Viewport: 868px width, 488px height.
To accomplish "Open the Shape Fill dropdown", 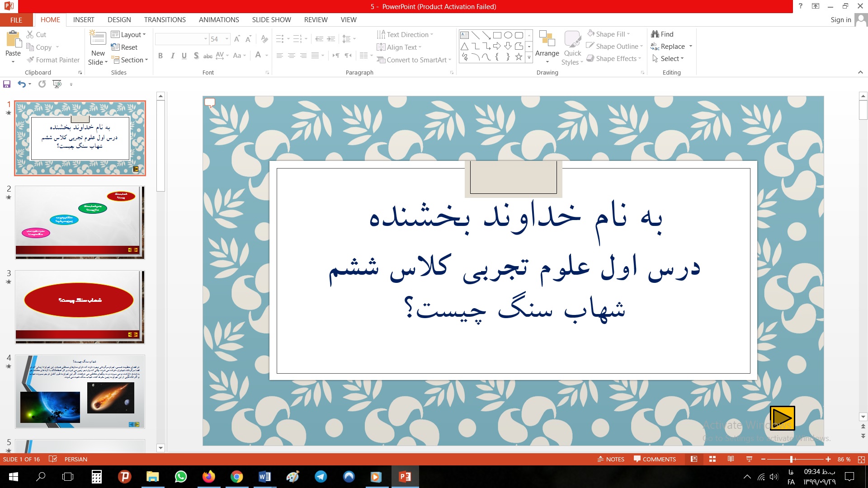I will [628, 34].
